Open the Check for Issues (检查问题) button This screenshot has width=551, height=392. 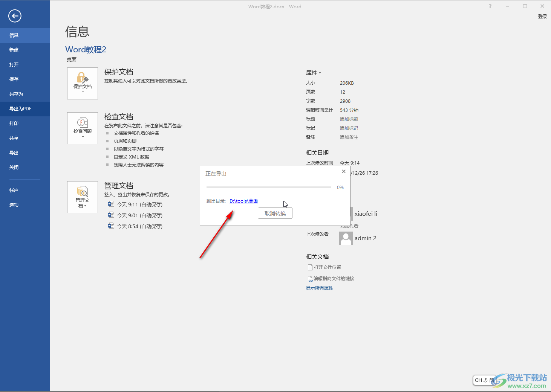[83, 128]
